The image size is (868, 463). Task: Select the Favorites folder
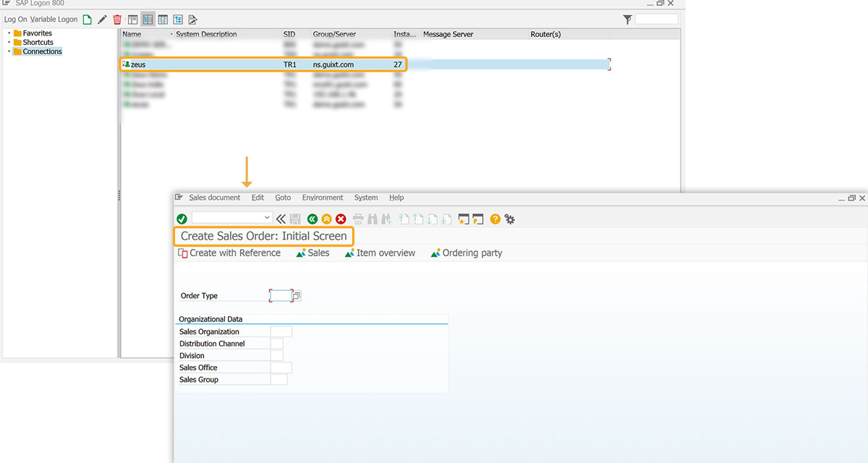coord(33,33)
